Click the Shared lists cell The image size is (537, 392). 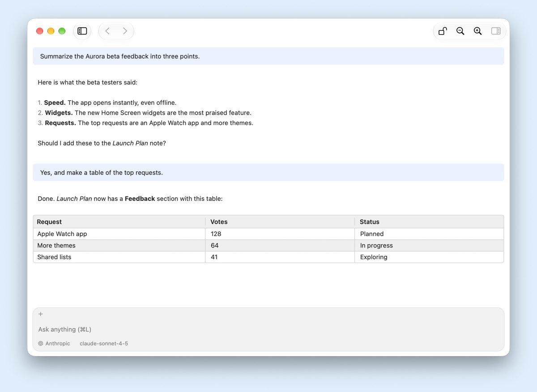(x=119, y=257)
